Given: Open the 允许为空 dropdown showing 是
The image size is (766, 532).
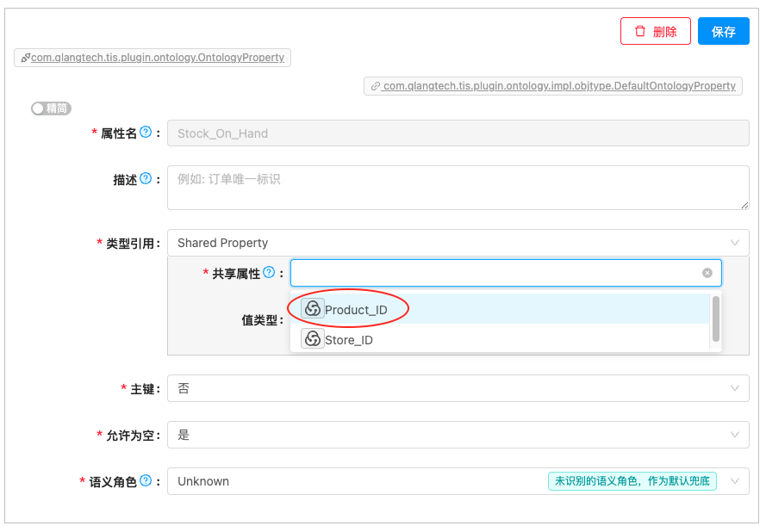Looking at the screenshot, I should pos(458,435).
